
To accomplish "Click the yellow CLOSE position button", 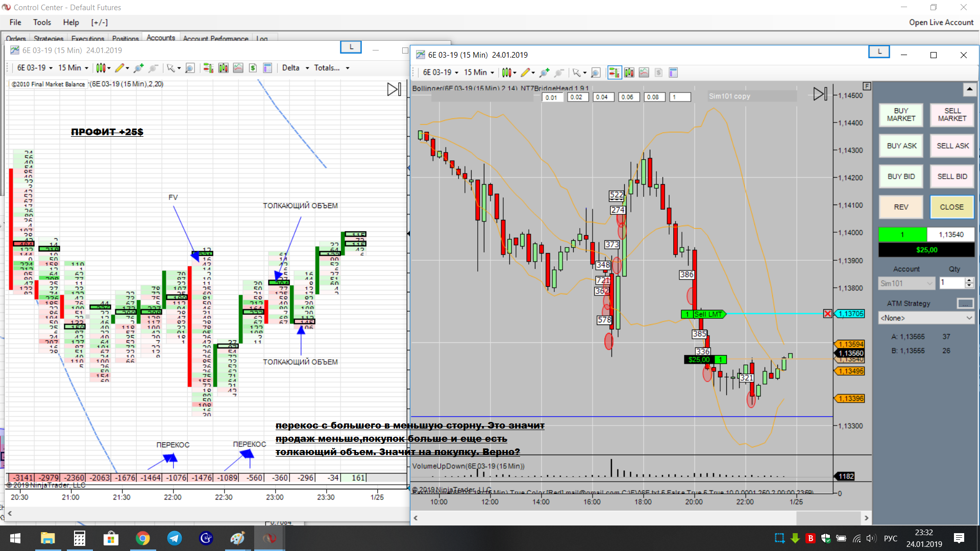I will click(951, 207).
